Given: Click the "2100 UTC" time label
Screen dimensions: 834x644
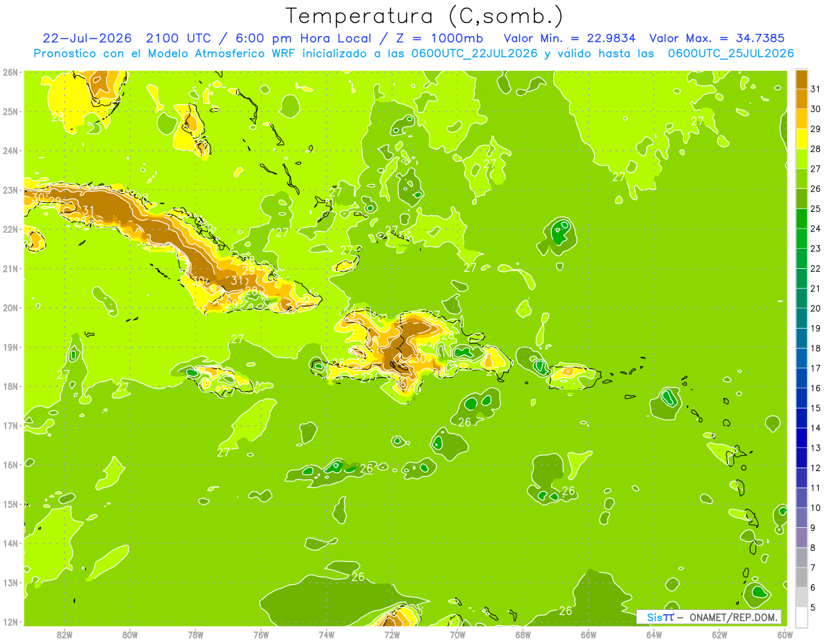Looking at the screenshot, I should 179,38.
